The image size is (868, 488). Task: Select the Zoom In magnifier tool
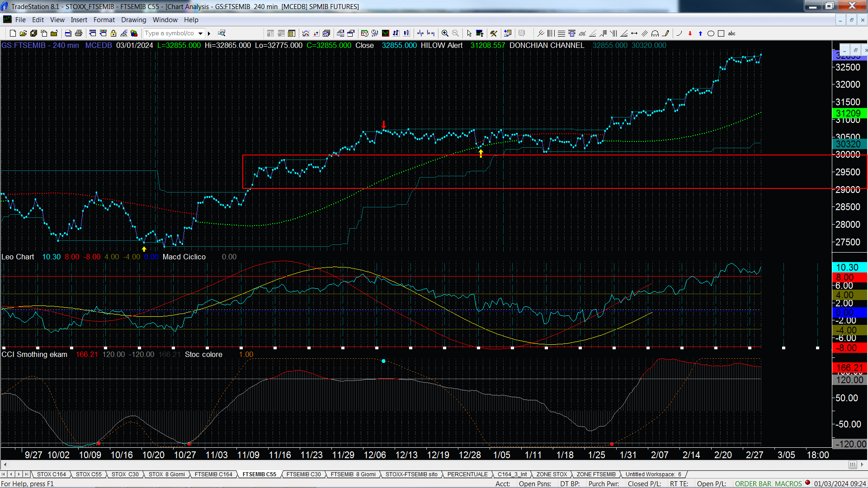pyautogui.click(x=445, y=33)
